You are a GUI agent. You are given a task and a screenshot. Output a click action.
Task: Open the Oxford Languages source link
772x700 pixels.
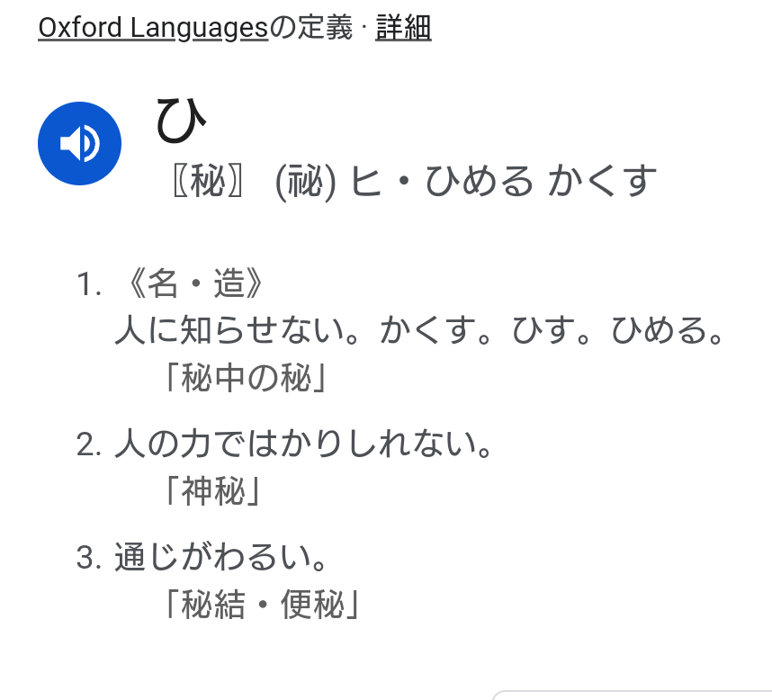pos(153,28)
